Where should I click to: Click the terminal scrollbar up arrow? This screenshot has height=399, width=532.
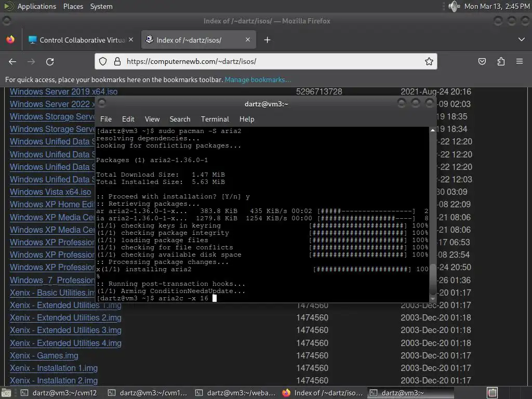(x=433, y=130)
